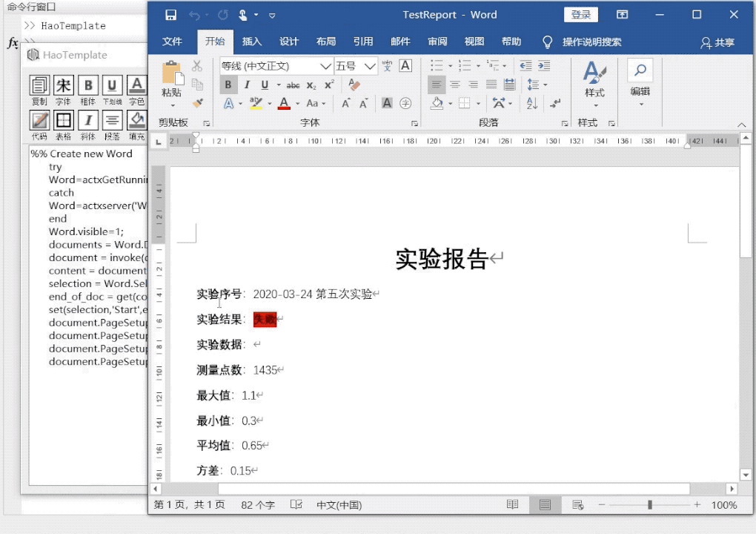Click the HaoTemplate paragraph (段落) icon

pos(112,121)
